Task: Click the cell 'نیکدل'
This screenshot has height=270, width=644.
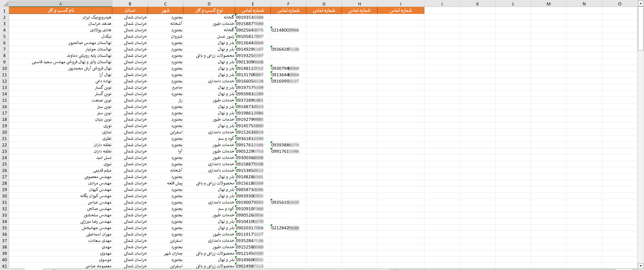Action: [61, 36]
